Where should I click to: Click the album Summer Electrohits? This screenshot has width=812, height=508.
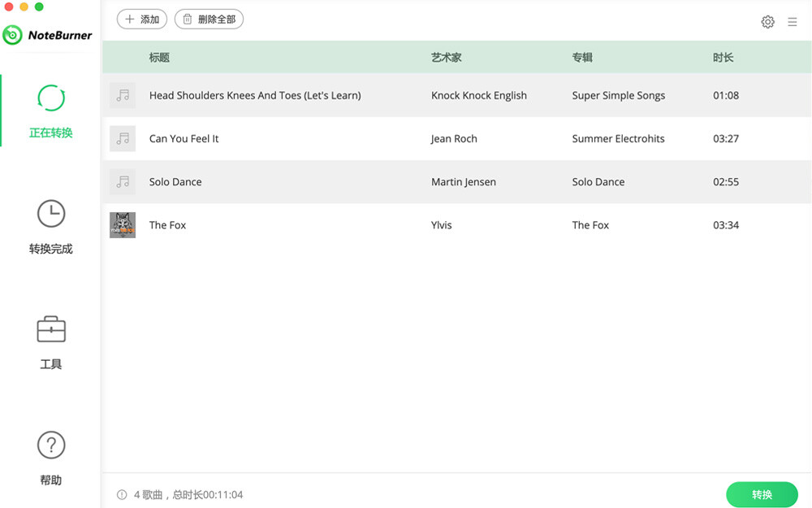[x=618, y=139]
